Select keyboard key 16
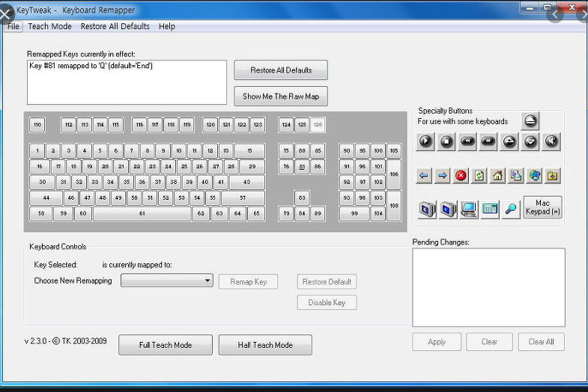 (x=40, y=167)
